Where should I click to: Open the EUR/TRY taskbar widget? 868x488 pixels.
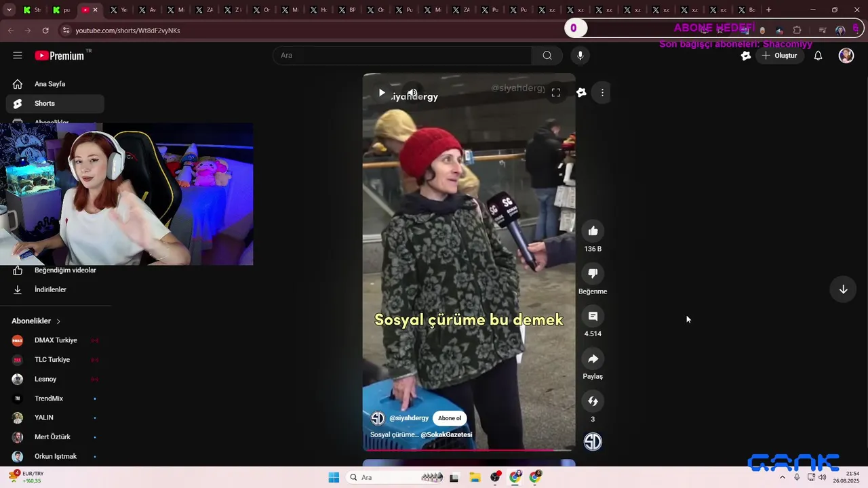coord(27,477)
